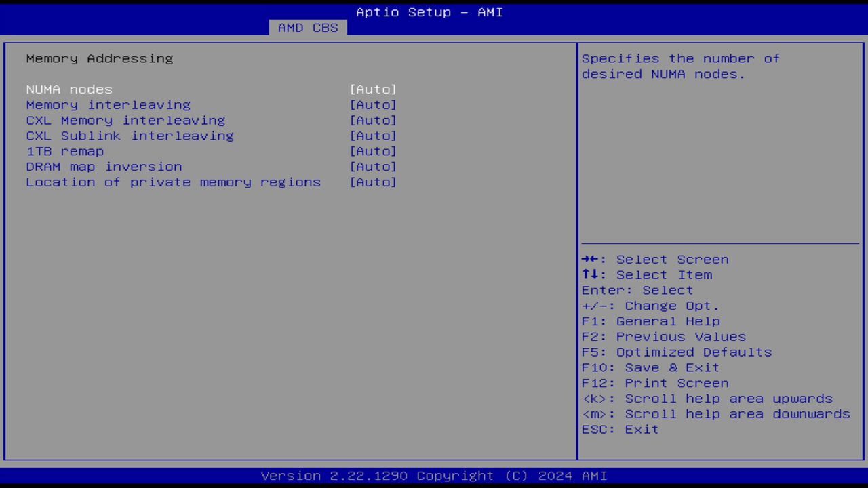Select the CXL Sublink interleaving label
The height and width of the screenshot is (488, 868).
coord(130,136)
